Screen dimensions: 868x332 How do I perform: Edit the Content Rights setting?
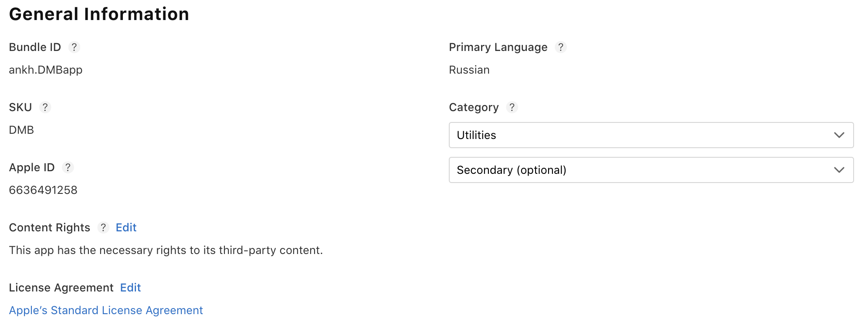coord(126,227)
